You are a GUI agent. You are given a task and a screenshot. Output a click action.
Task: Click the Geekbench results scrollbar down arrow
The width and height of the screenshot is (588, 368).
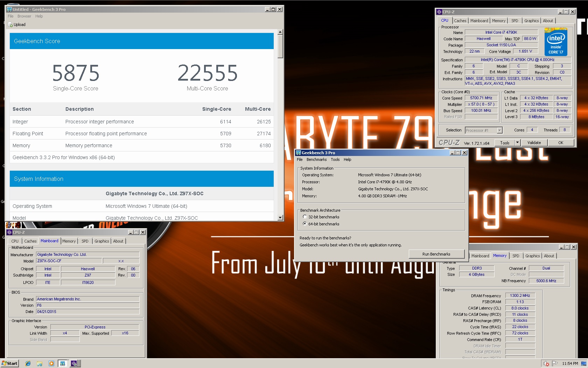click(x=280, y=218)
